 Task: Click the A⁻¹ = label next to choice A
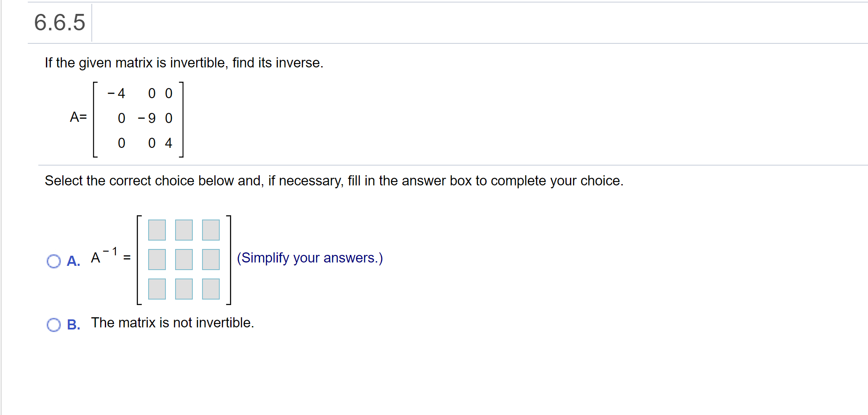pos(110,257)
